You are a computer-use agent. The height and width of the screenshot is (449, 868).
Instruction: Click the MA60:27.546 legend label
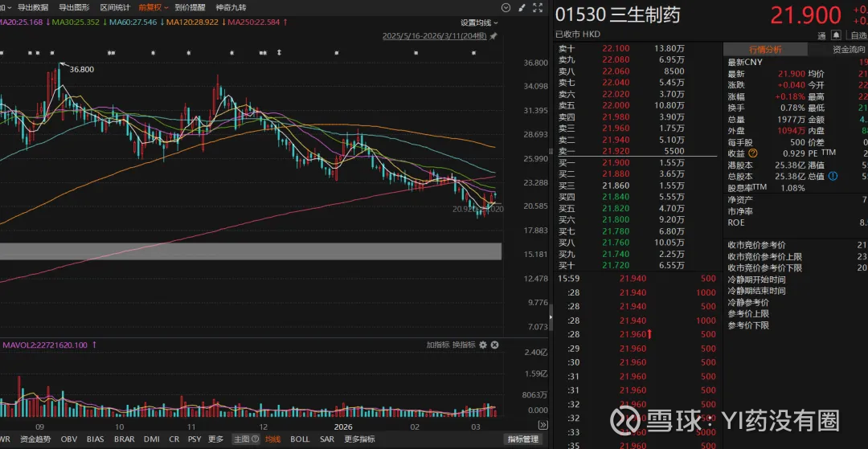click(133, 22)
